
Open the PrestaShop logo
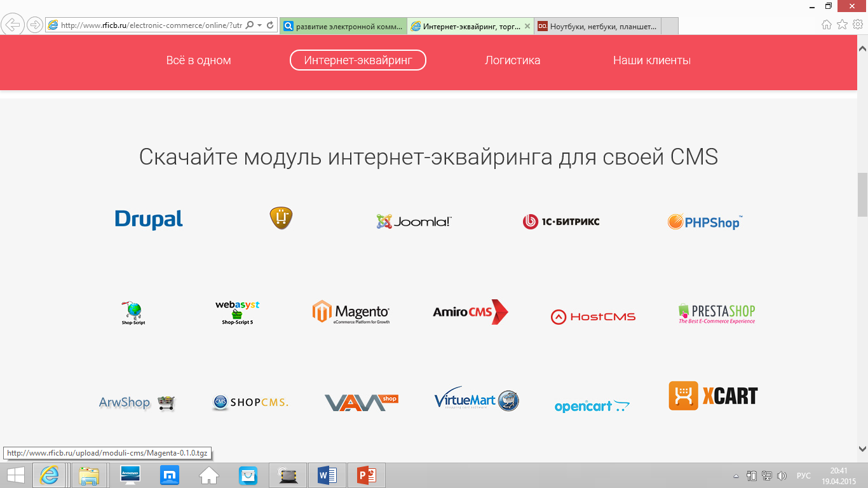click(x=717, y=314)
